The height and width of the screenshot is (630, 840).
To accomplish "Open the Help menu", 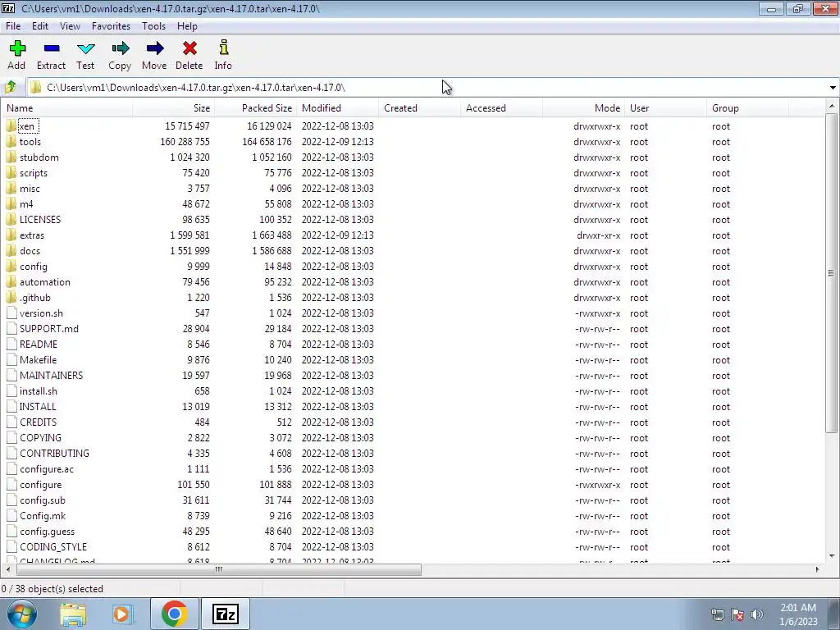I will coord(187,25).
